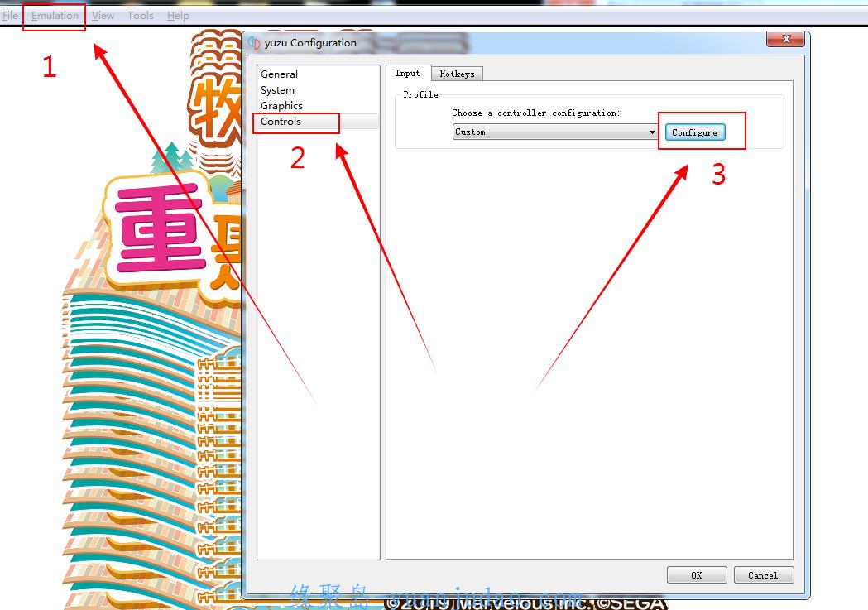This screenshot has width=868, height=610.
Task: Click the 'Profile' group label
Action: coord(420,94)
